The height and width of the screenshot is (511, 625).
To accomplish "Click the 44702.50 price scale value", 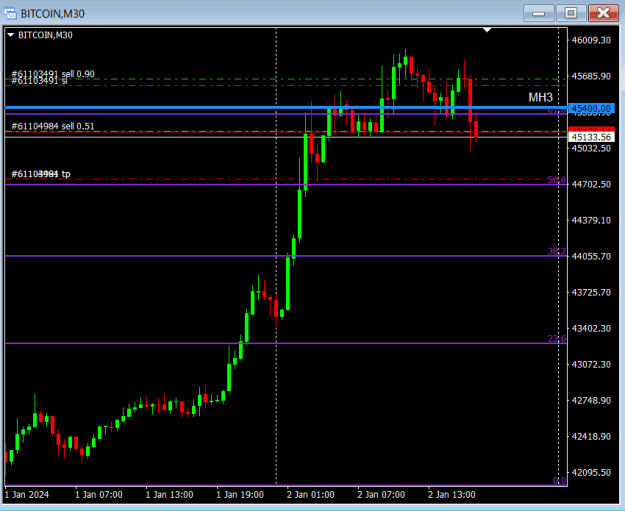I will (x=591, y=184).
